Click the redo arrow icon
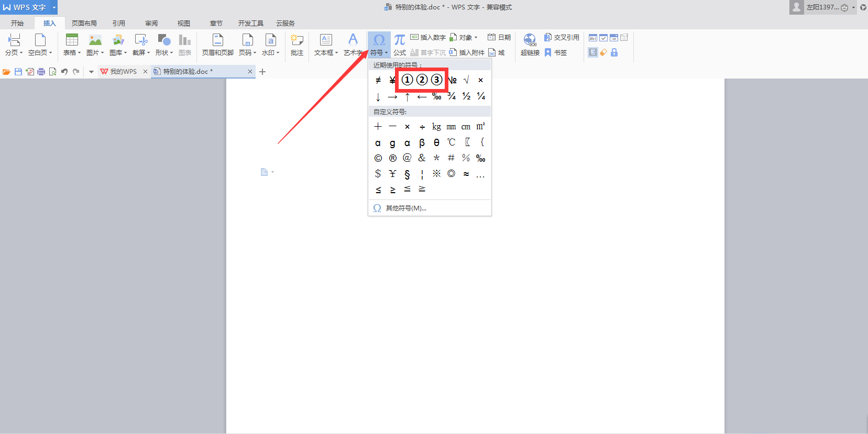 coord(76,72)
